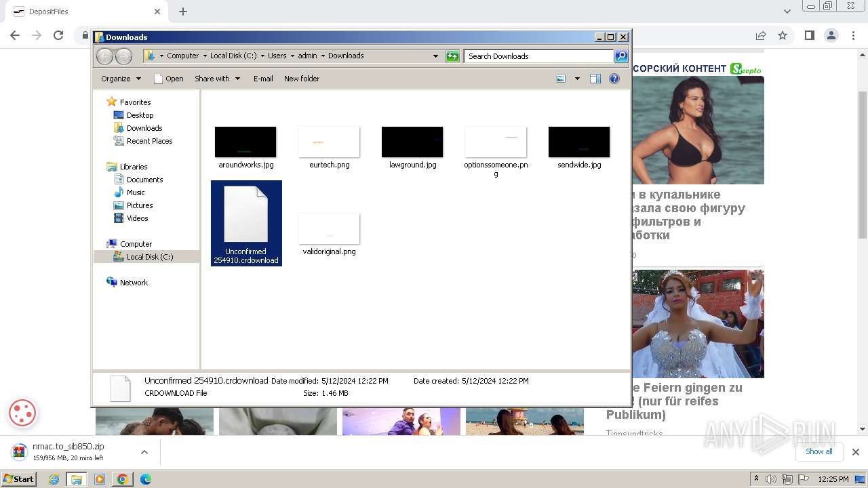Viewport: 868px width, 488px height.
Task: Close the Chrome downloads bar
Action: click(x=855, y=452)
